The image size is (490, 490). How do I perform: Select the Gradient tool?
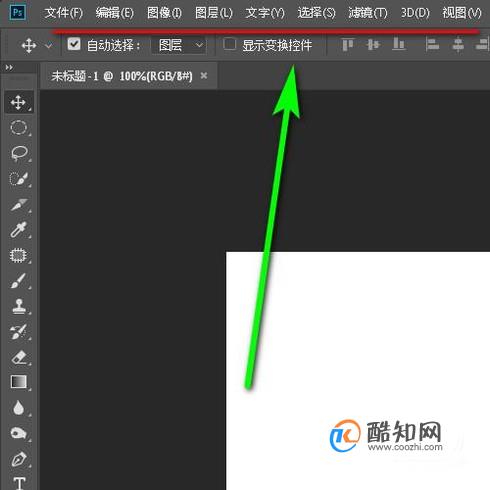[x=19, y=382]
